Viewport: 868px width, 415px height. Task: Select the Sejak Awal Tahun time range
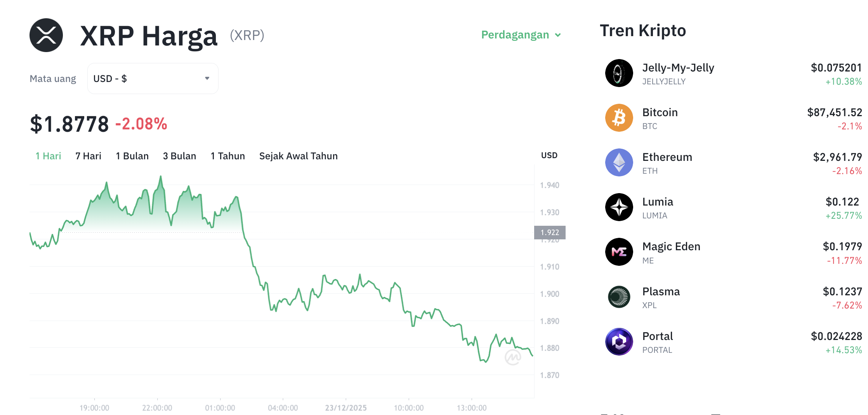click(x=298, y=156)
